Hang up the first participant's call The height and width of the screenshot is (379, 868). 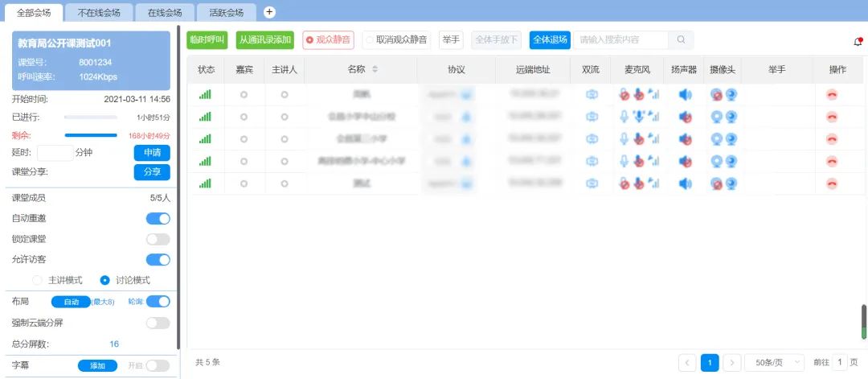pos(832,94)
